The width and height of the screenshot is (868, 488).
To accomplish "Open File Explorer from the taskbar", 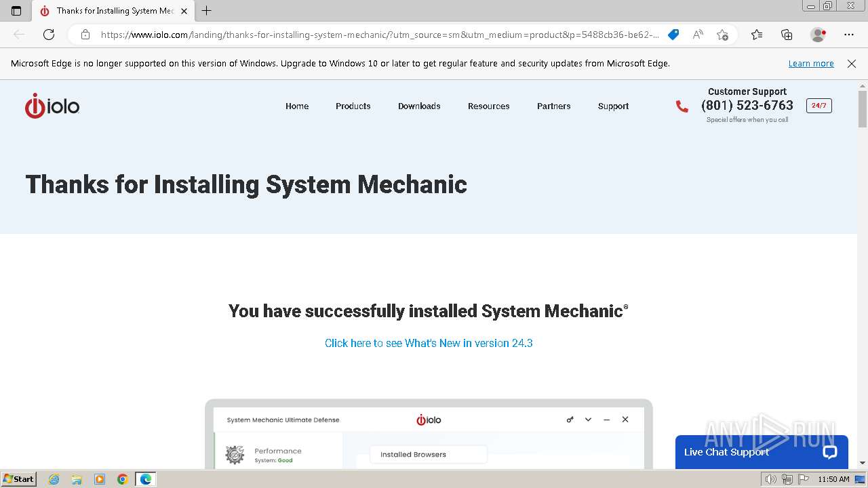I will (x=77, y=479).
